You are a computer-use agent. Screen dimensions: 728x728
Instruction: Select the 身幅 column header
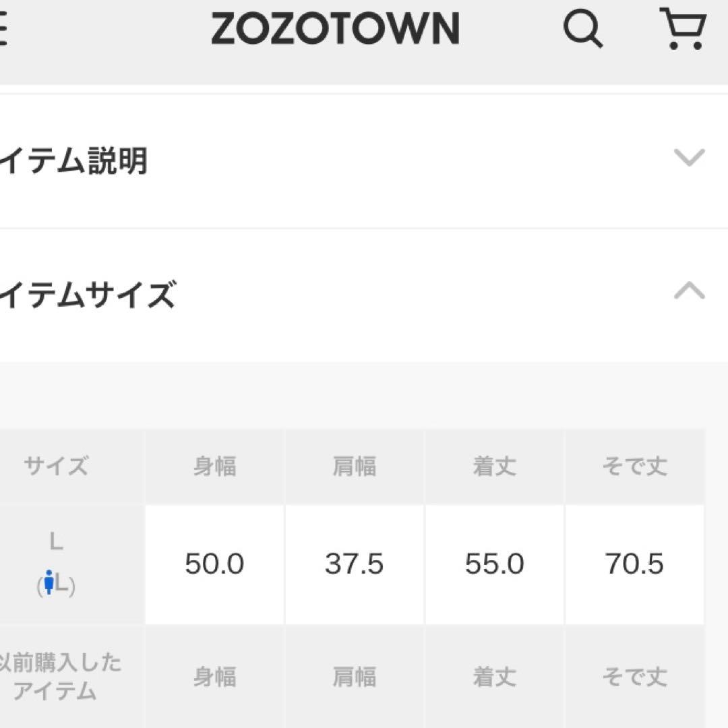(x=214, y=466)
